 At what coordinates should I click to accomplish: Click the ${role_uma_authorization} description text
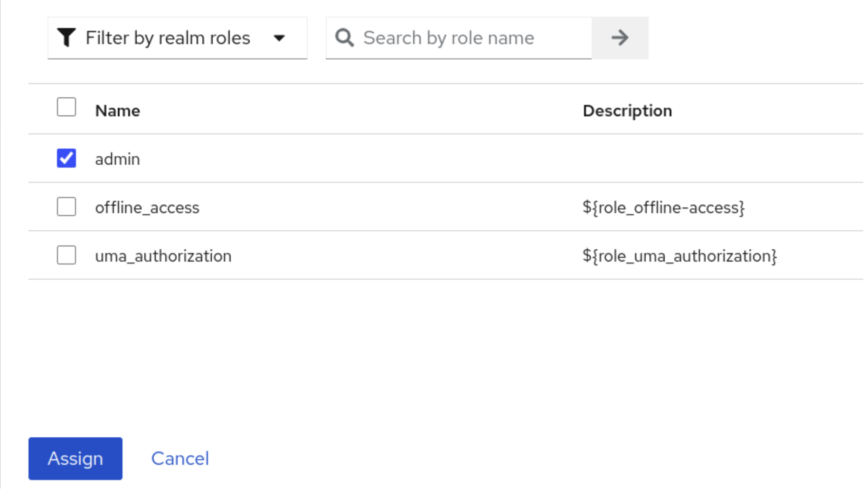679,256
